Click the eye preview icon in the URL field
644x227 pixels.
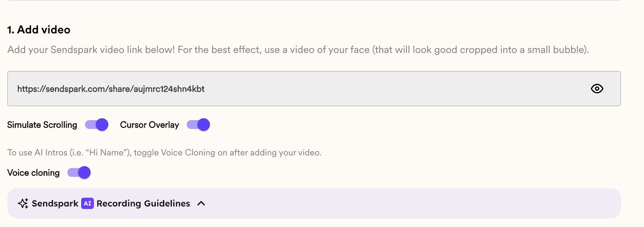597,89
